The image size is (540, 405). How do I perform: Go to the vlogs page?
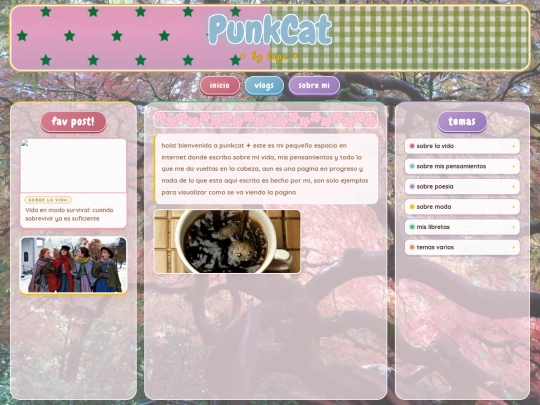tap(264, 85)
